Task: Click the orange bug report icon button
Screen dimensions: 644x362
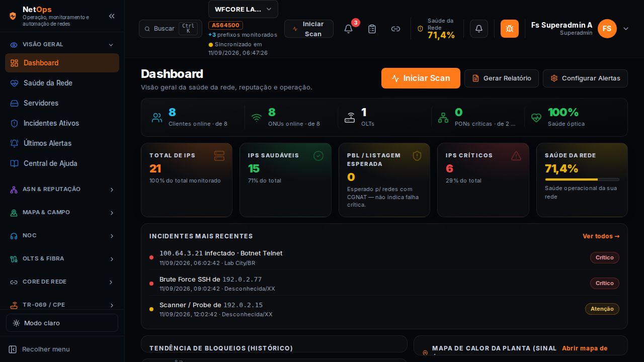Action: coord(510,29)
